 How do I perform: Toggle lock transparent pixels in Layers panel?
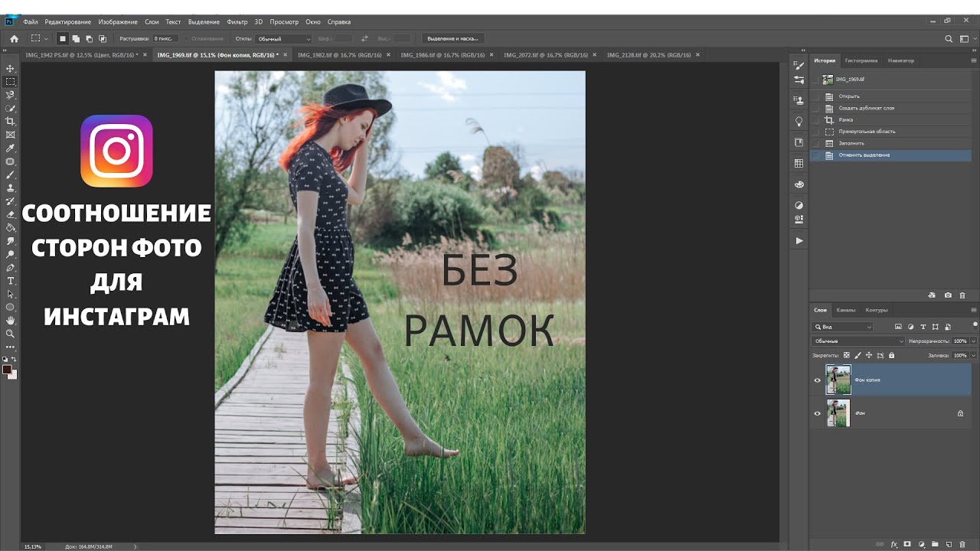tap(846, 355)
